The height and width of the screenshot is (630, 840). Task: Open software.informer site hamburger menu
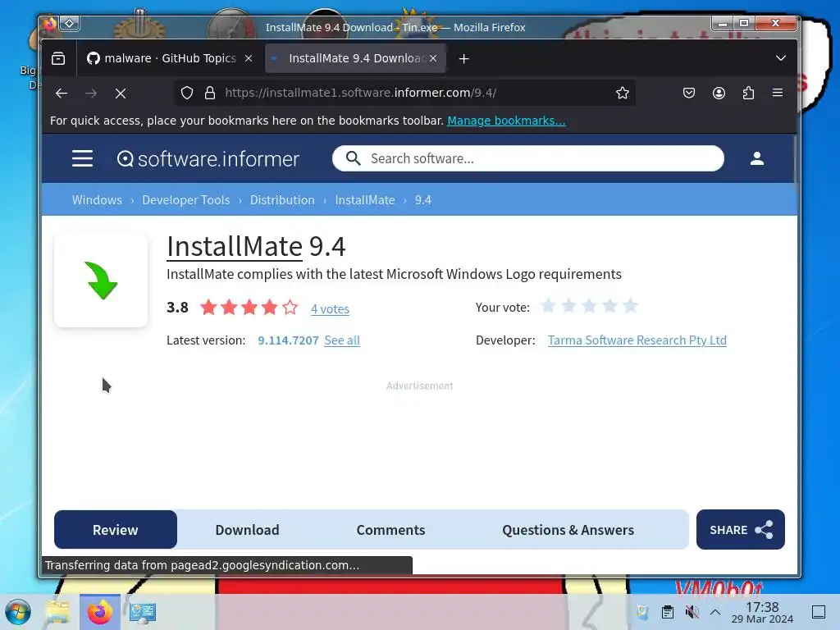tap(83, 158)
